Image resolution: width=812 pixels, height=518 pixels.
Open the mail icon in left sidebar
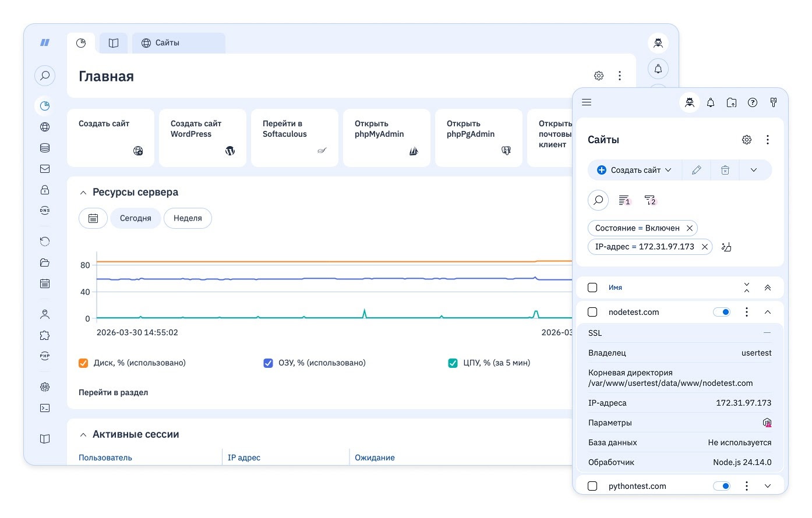[x=45, y=169]
